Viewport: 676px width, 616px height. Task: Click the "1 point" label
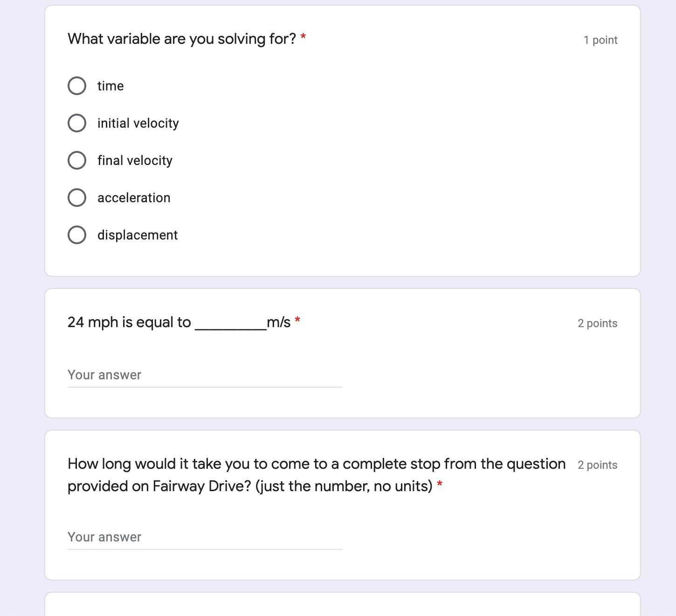(600, 40)
